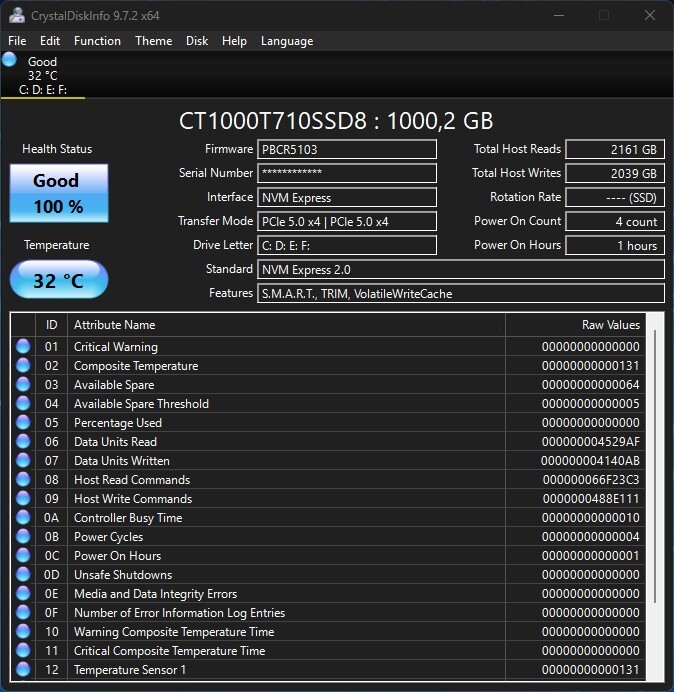Open the File menu
The image size is (674, 692).
coord(17,41)
